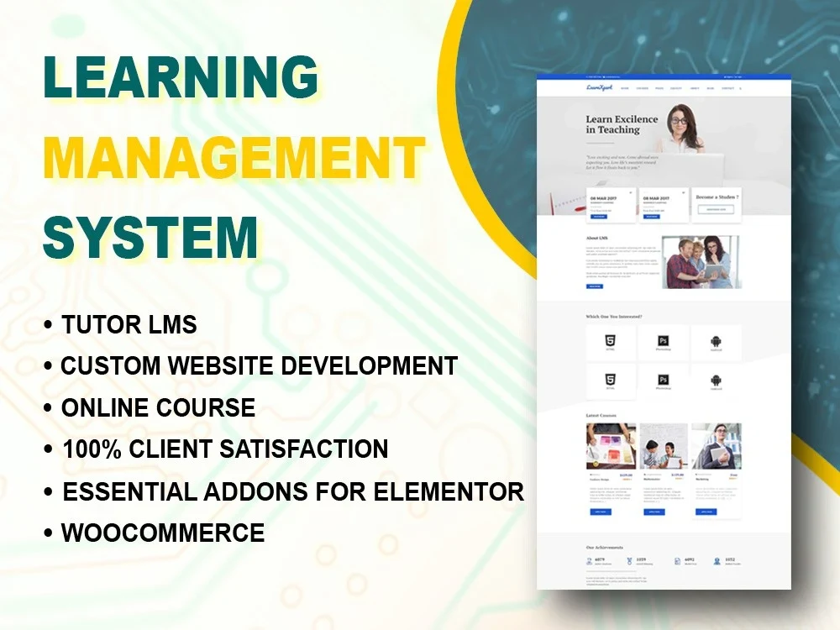Image resolution: width=840 pixels, height=630 pixels.
Task: Click the Learn Excilence in Teaching headline
Action: tap(622, 124)
